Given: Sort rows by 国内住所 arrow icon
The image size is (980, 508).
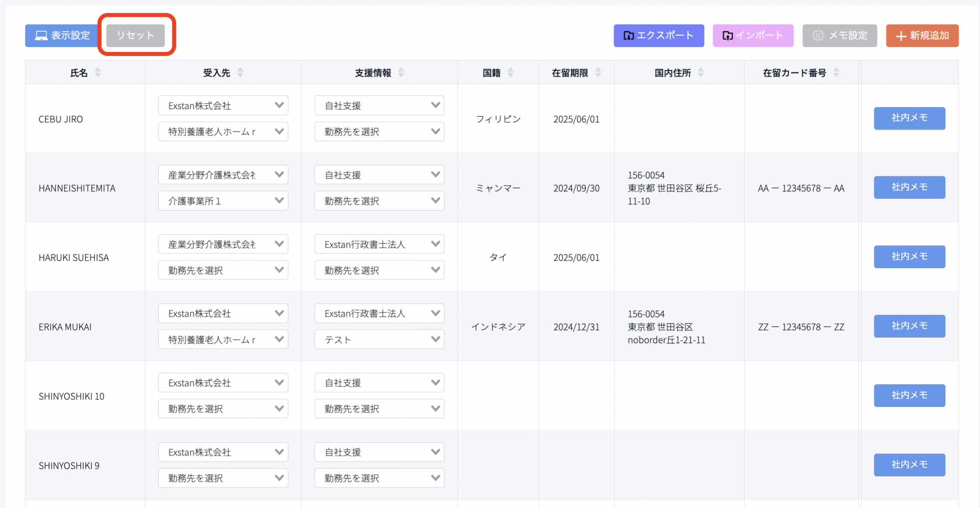Looking at the screenshot, I should (700, 72).
